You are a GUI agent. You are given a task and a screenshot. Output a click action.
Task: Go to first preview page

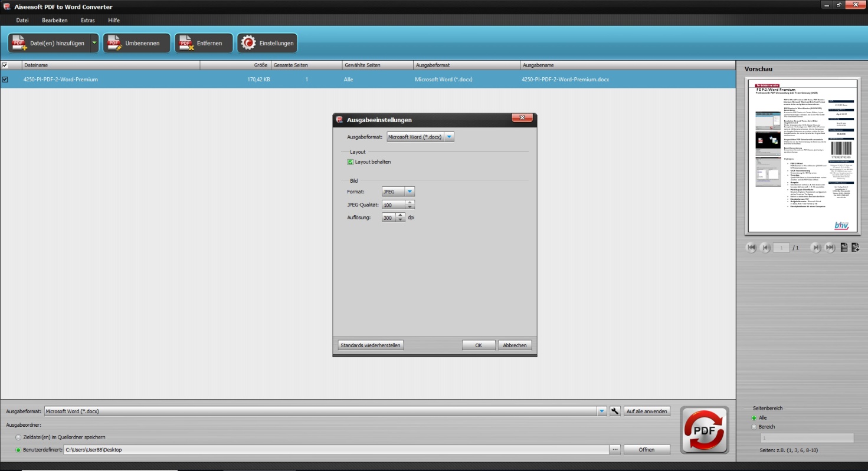(x=751, y=248)
